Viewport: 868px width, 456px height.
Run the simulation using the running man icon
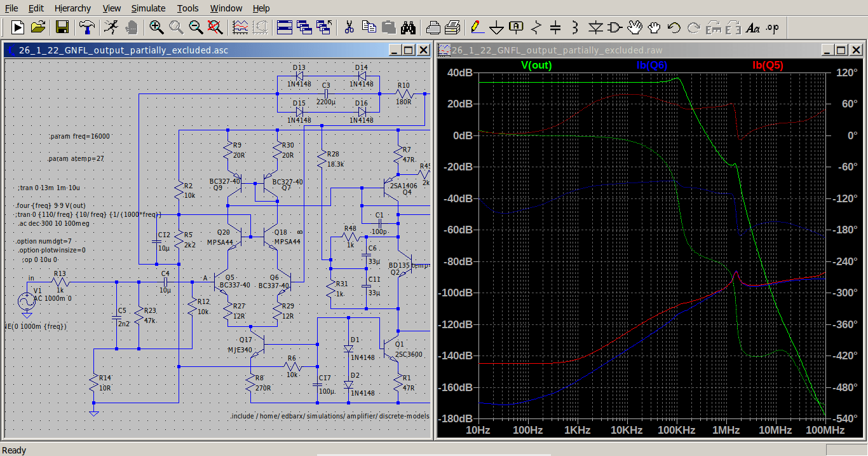click(x=111, y=27)
